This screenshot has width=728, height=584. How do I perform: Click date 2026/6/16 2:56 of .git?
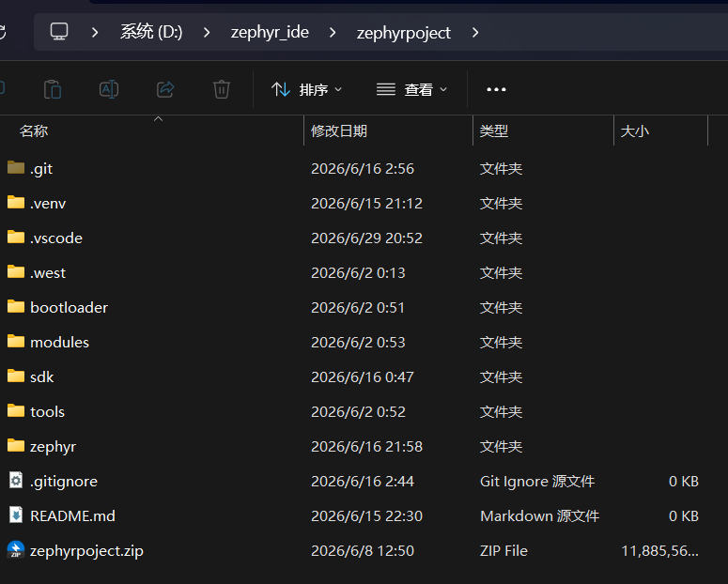point(363,168)
